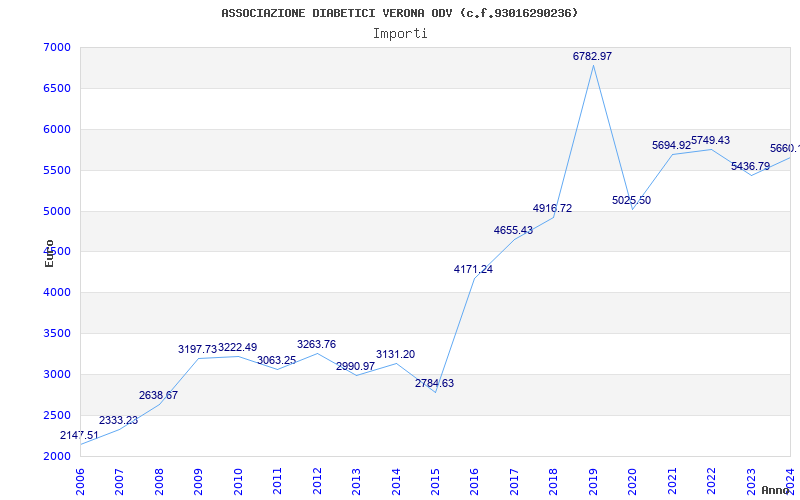This screenshot has width=800, height=500.
Task: Click the Importi subtitle text
Action: tap(400, 33)
